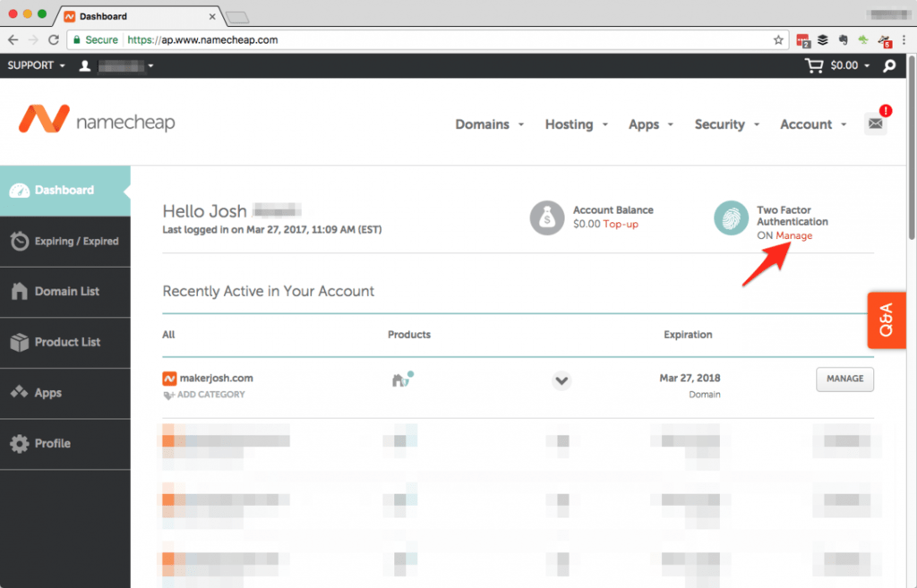Click the account balance money bag icon
The height and width of the screenshot is (588, 917).
547,217
